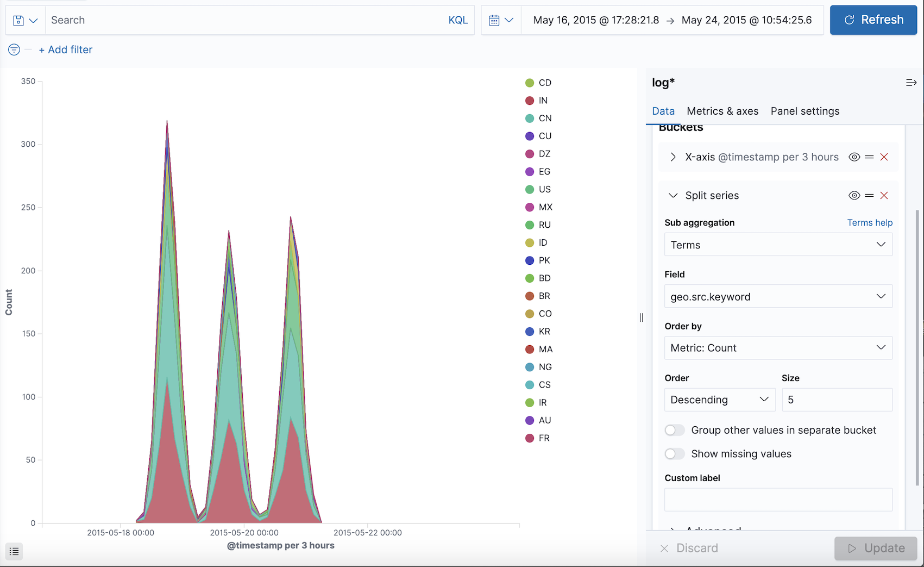924x567 pixels.
Task: Open the calendar quick date menu
Action: [x=501, y=20]
